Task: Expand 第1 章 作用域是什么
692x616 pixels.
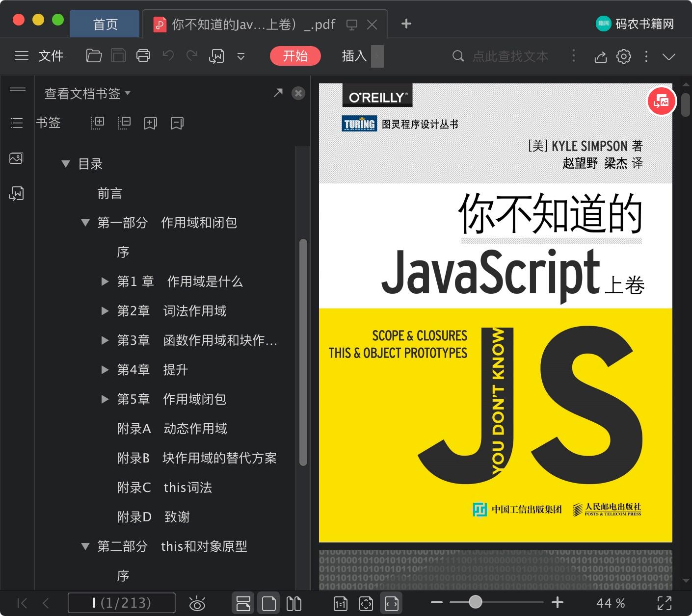Action: click(x=105, y=282)
